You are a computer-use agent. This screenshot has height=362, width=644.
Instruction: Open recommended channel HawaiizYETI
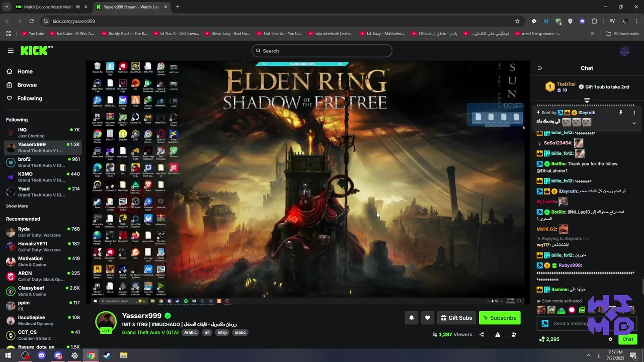pos(43,246)
